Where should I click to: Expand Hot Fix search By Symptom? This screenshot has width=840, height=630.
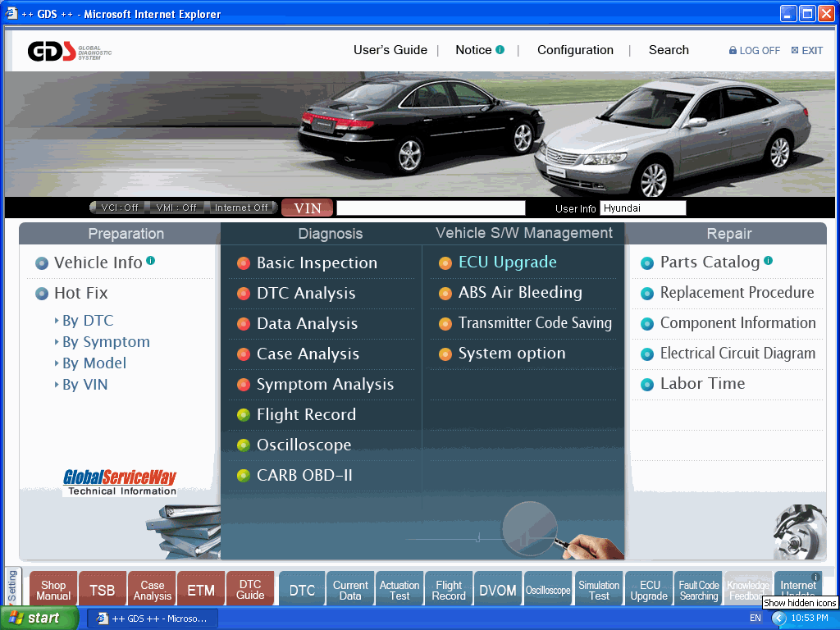pyautogui.click(x=104, y=341)
